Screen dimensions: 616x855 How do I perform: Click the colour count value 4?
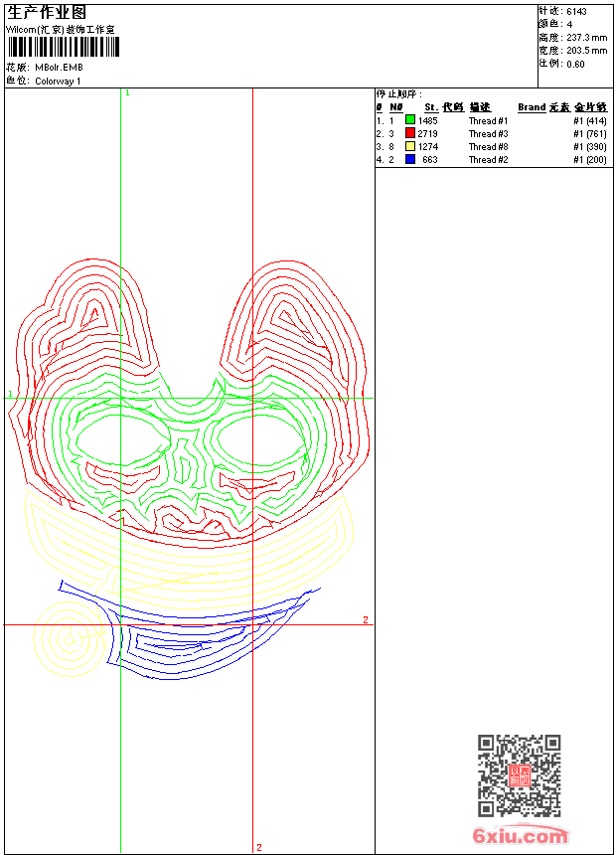point(569,25)
